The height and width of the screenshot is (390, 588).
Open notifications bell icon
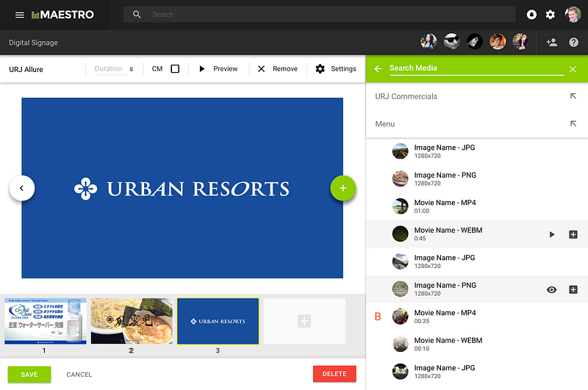[531, 15]
